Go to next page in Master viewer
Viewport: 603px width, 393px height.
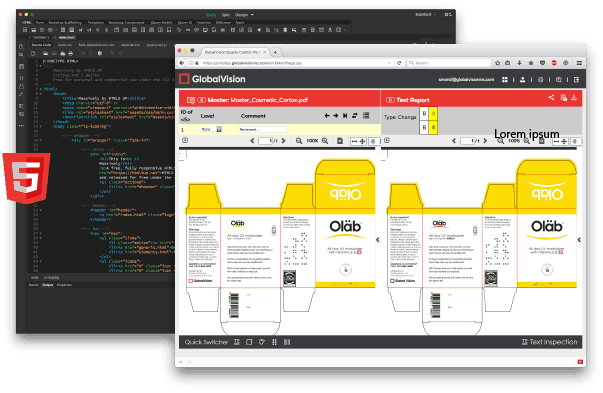pos(284,141)
